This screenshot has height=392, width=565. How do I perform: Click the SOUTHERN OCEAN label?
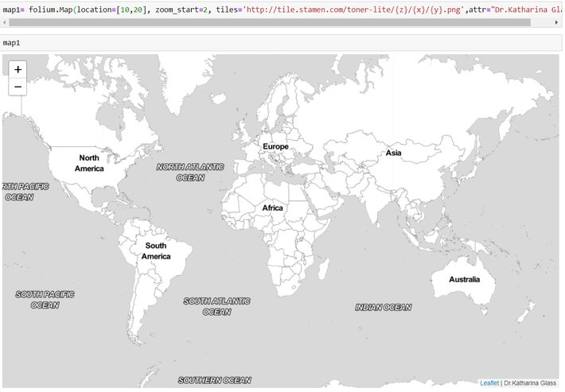point(215,380)
